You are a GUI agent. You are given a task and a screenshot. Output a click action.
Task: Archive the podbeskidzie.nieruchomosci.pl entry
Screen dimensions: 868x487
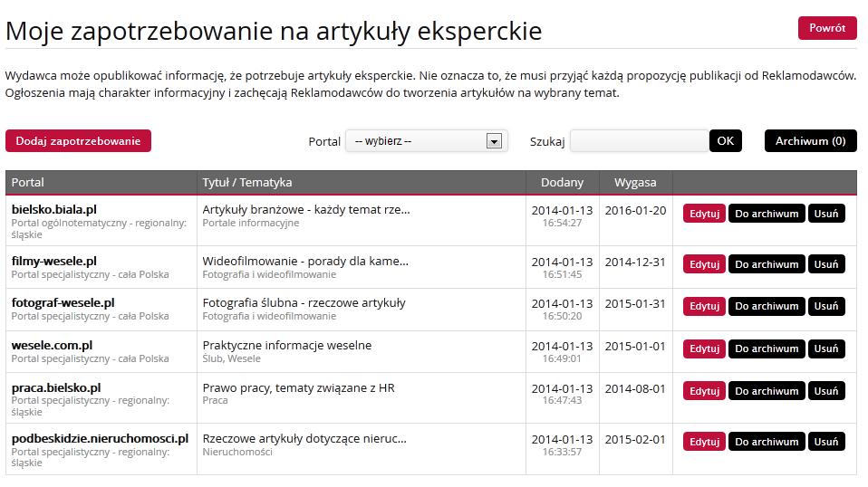point(767,442)
